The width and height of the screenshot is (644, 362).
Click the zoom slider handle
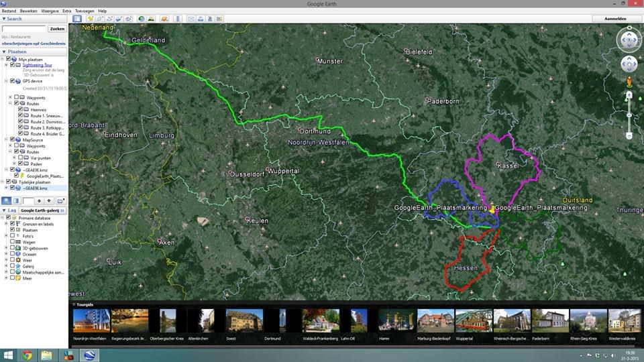pos(629,115)
